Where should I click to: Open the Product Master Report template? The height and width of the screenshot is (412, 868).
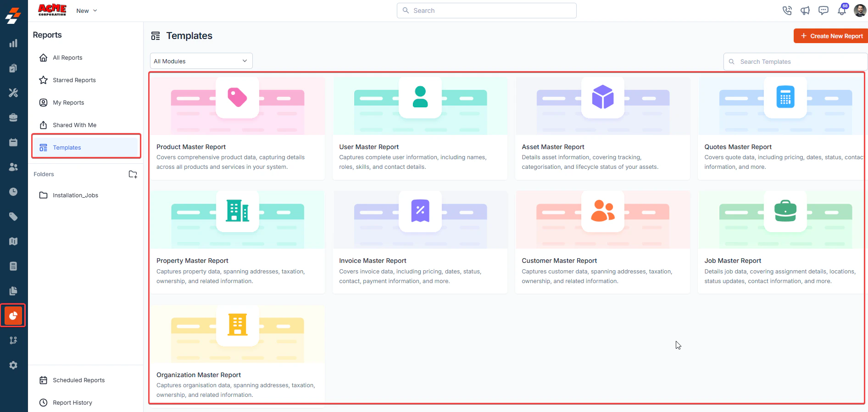tap(238, 128)
